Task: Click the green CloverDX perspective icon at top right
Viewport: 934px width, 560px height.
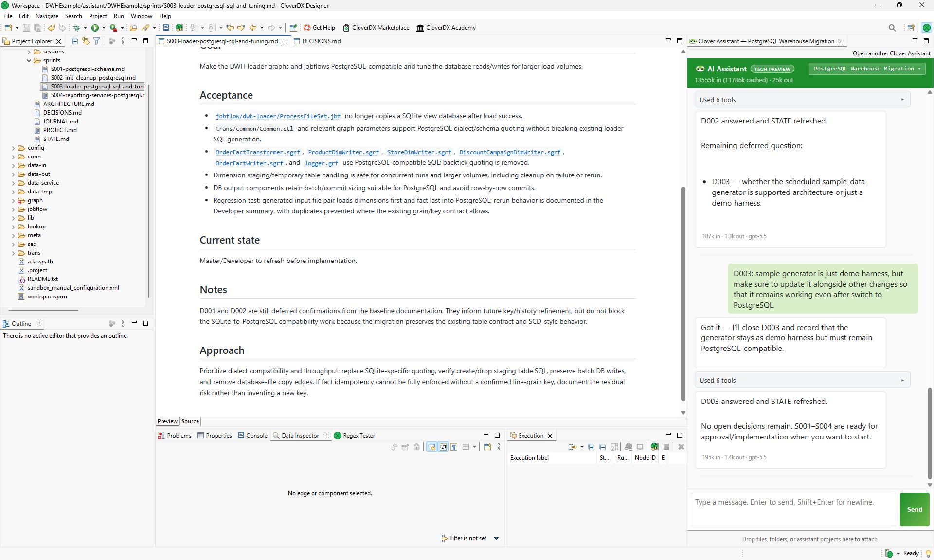Action: (x=926, y=28)
